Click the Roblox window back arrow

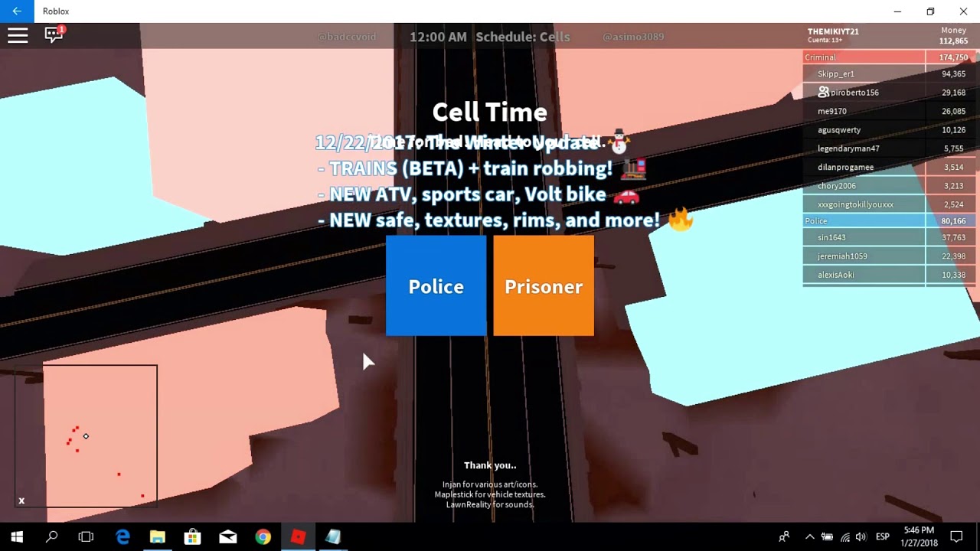(x=17, y=11)
